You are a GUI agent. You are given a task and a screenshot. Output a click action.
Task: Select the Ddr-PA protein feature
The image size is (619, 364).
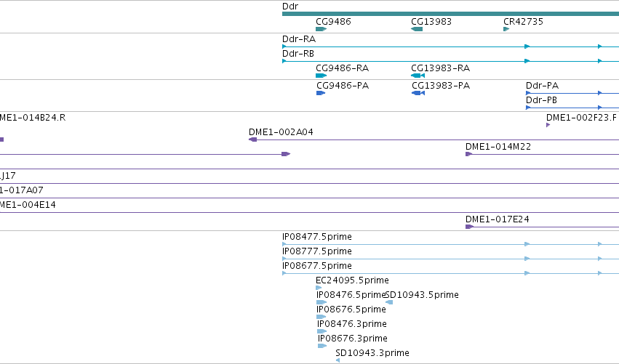tap(572, 93)
